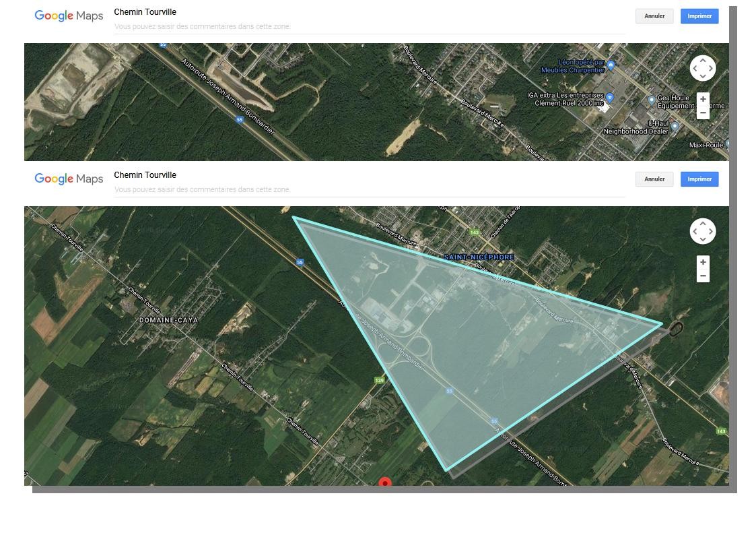Click the route 139 green highway shield
Viewport: 756px width, 535px height.
coord(379,381)
